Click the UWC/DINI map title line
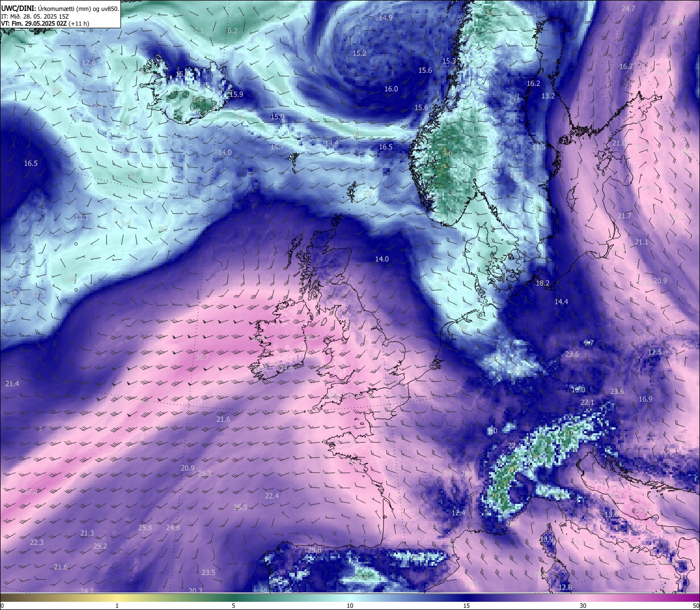 pyautogui.click(x=60, y=8)
